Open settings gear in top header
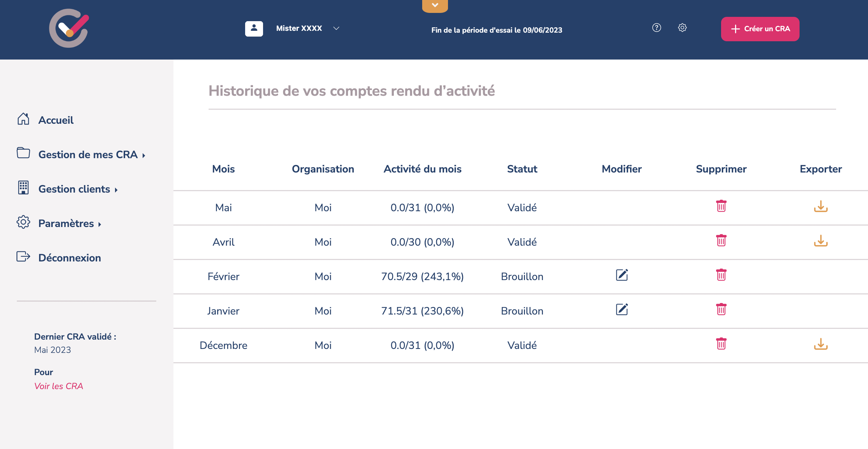The height and width of the screenshot is (449, 868). [682, 28]
